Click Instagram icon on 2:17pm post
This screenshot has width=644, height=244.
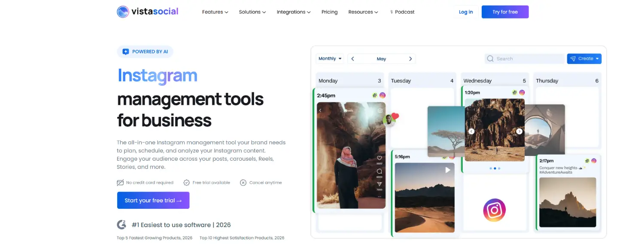(594, 161)
